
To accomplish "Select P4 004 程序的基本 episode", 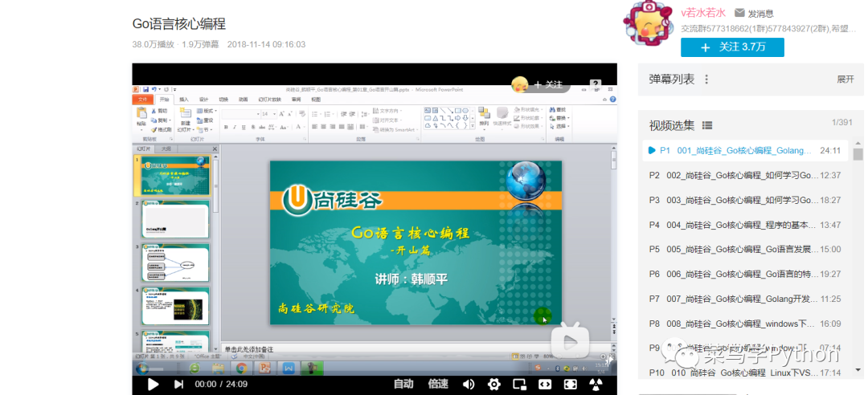I will point(745,225).
